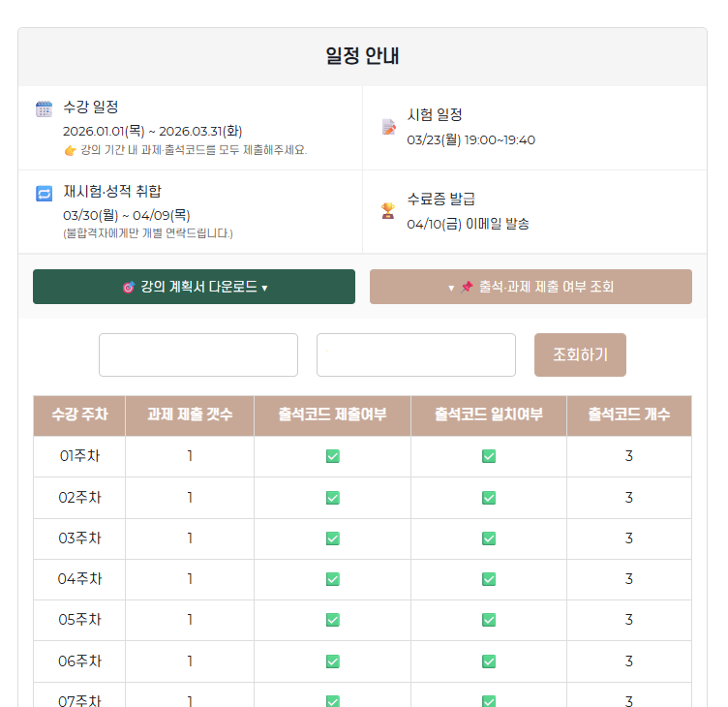Focus the second lookup input field
This screenshot has width=728, height=707.
416,354
